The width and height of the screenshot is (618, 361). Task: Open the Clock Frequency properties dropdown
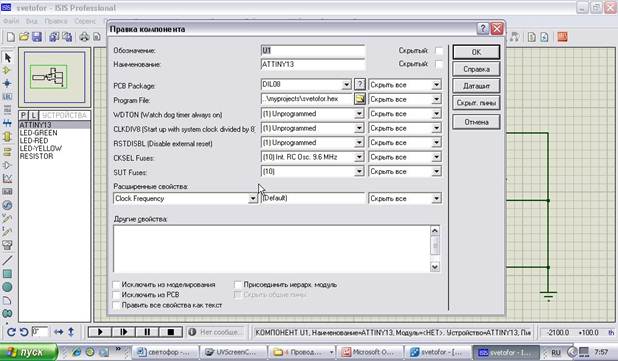tap(253, 199)
